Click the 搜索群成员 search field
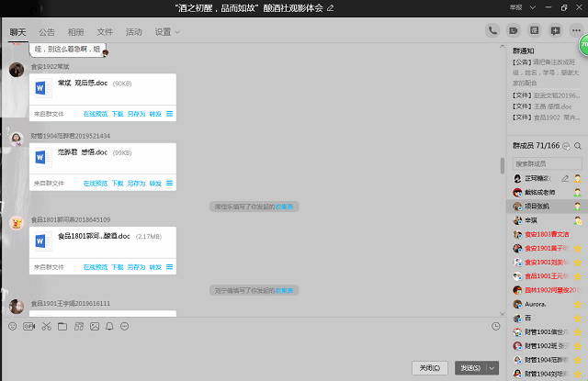The height and width of the screenshot is (381, 588). tap(548, 163)
